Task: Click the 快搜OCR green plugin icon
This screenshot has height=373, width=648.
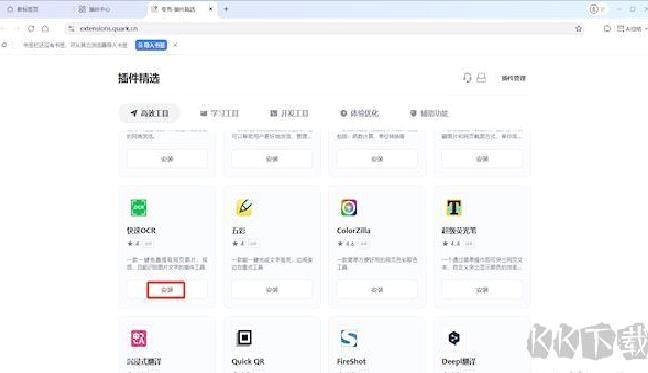Action: click(x=138, y=208)
